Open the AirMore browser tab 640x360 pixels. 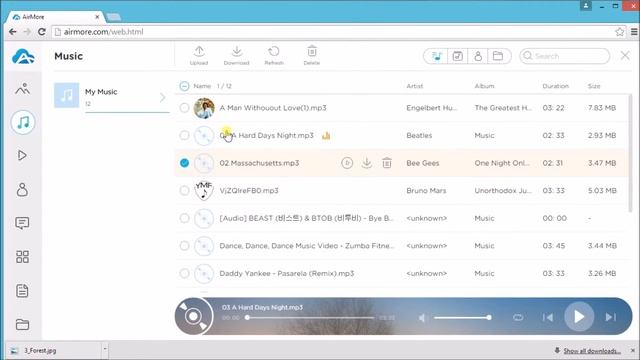55,17
